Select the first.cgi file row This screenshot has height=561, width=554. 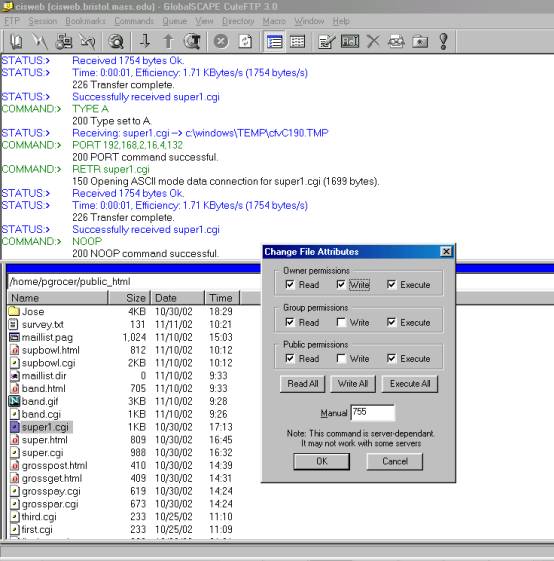122,529
